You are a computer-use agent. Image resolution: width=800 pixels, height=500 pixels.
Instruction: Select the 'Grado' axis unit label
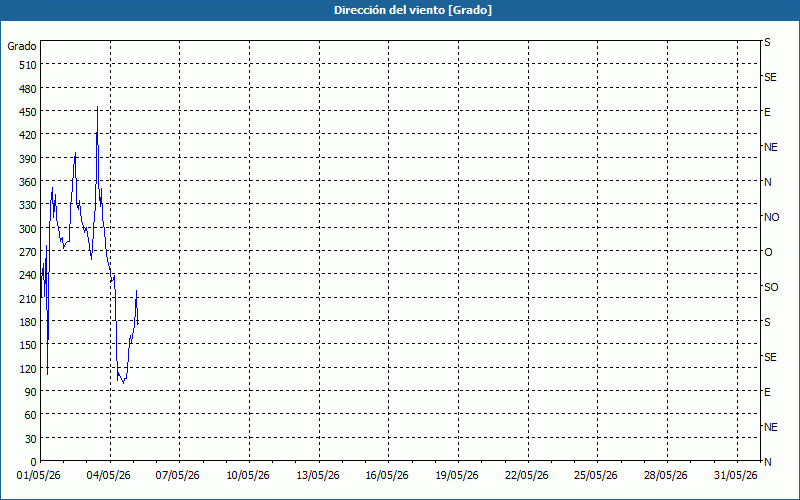click(22, 46)
